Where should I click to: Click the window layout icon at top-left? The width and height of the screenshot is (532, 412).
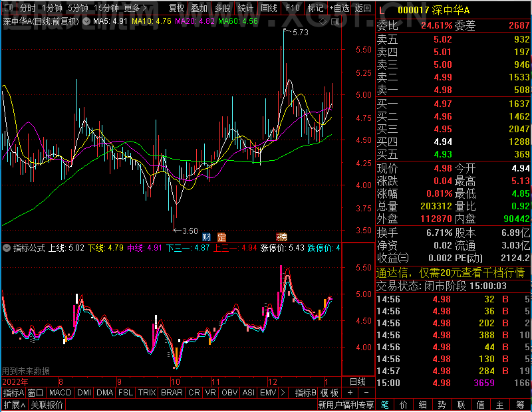[x=9, y=8]
